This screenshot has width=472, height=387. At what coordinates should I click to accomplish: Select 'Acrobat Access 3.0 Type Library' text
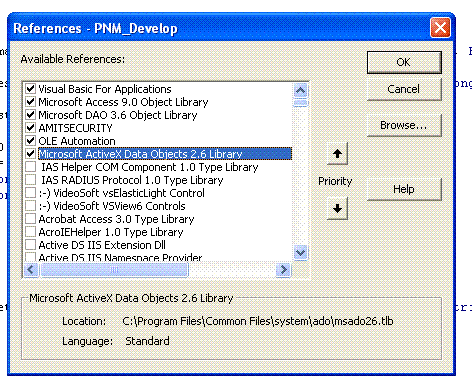[x=116, y=219]
